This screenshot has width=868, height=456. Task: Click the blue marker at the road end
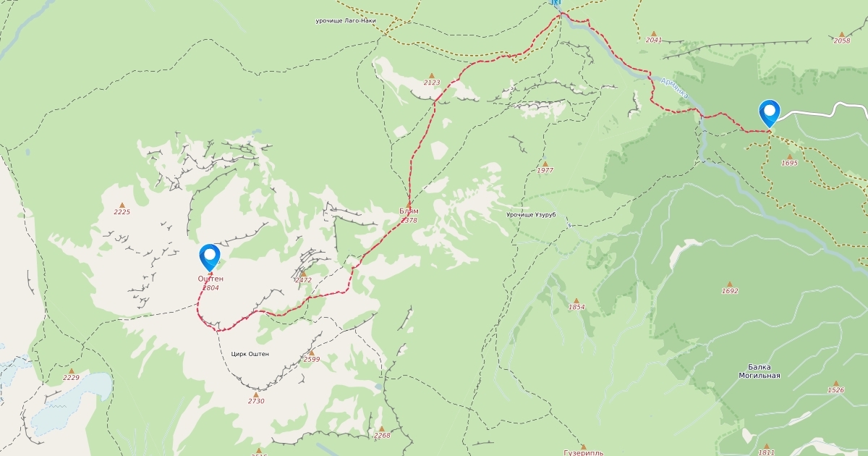(769, 114)
